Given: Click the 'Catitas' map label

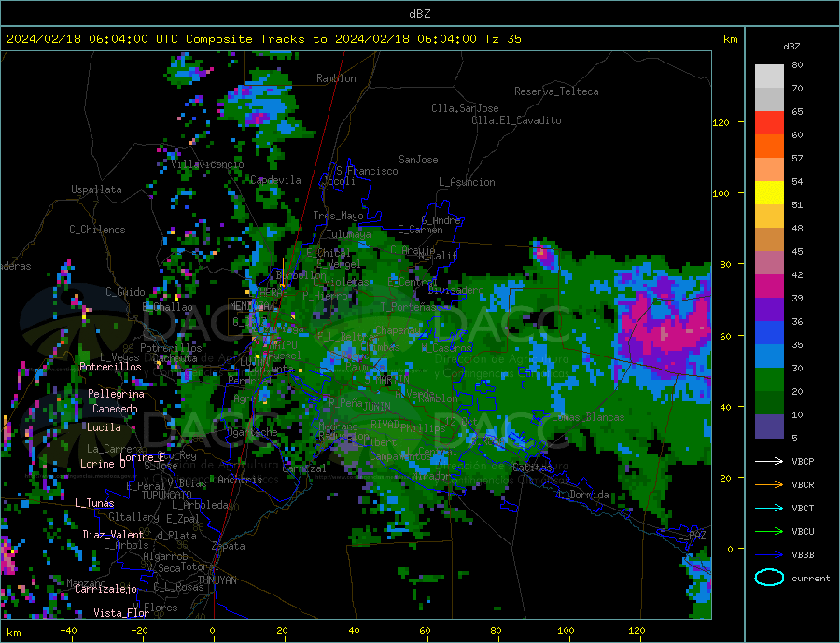Looking at the screenshot, I should [532, 468].
